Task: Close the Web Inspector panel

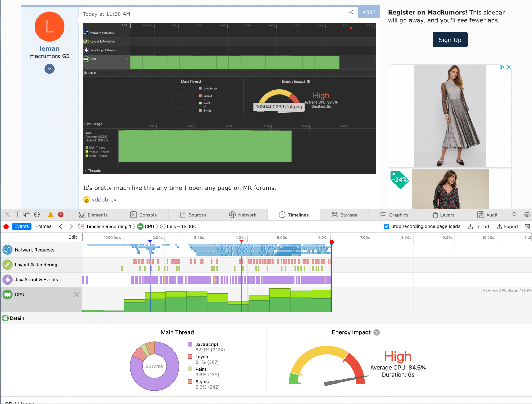Action: coord(7,215)
